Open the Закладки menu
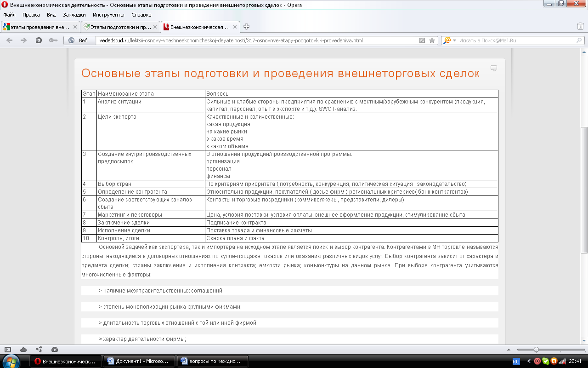This screenshot has width=588, height=368. pyautogui.click(x=74, y=15)
